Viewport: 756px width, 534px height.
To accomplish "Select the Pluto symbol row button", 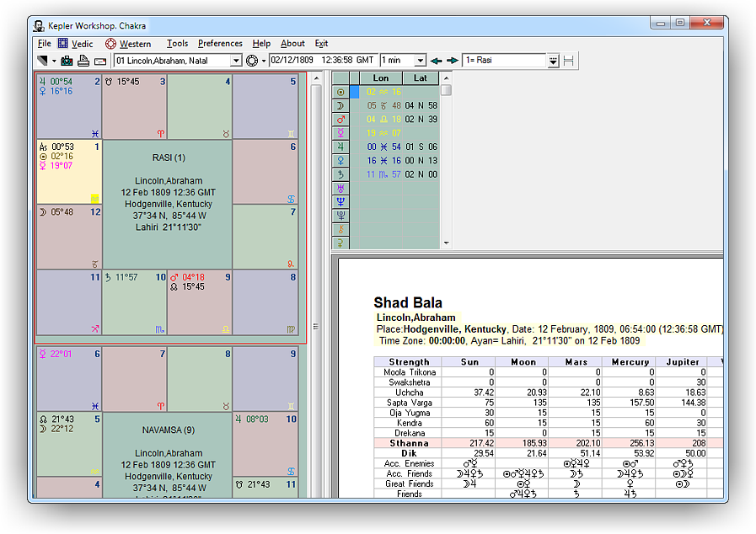I will point(340,216).
